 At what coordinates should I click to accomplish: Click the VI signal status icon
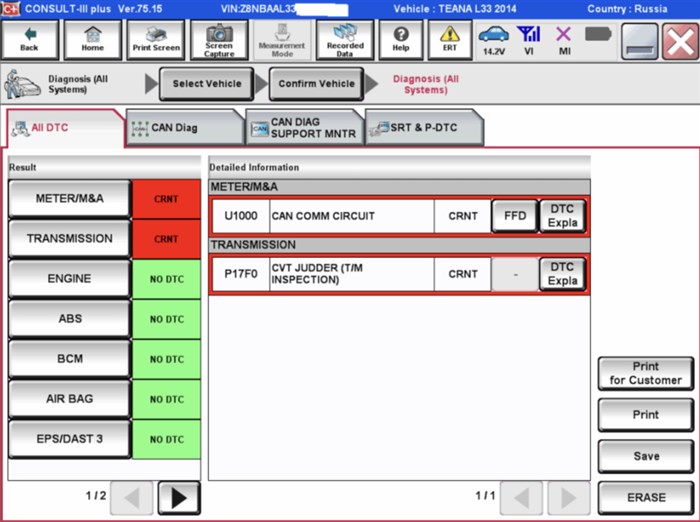pyautogui.click(x=529, y=39)
